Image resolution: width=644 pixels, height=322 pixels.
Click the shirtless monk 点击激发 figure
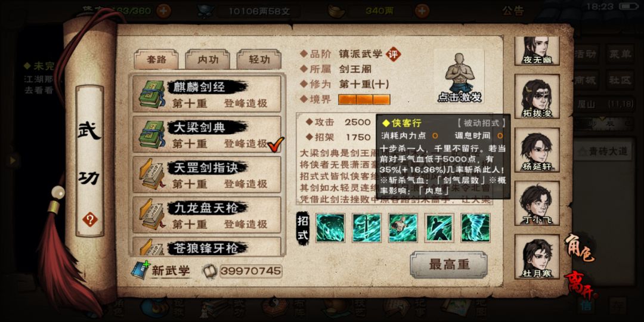point(459,77)
